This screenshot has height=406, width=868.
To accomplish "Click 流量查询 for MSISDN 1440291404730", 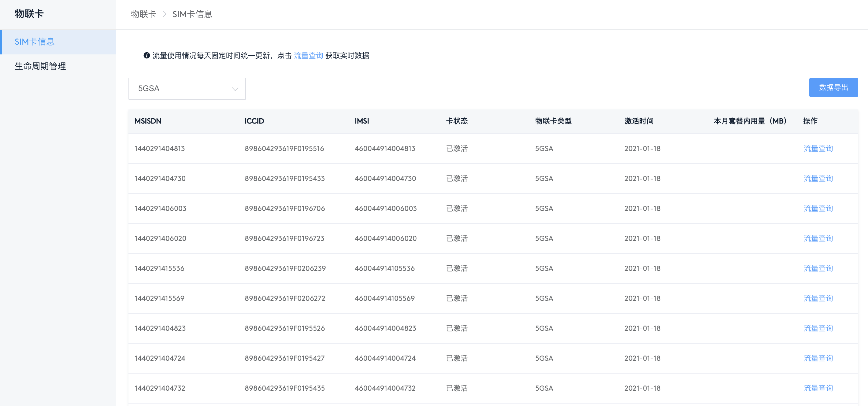I will 818,179.
